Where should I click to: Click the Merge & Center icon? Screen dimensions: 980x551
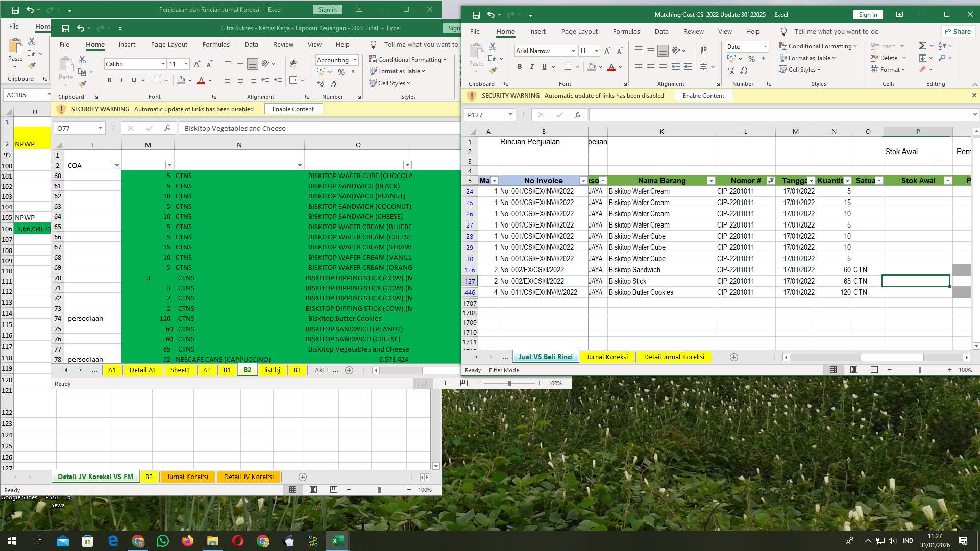[x=704, y=66]
